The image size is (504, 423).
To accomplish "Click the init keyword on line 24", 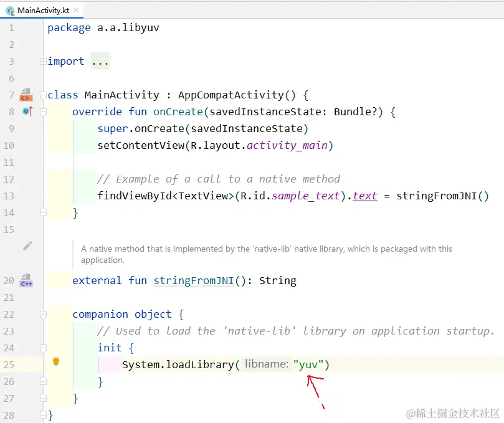I will coord(110,348).
